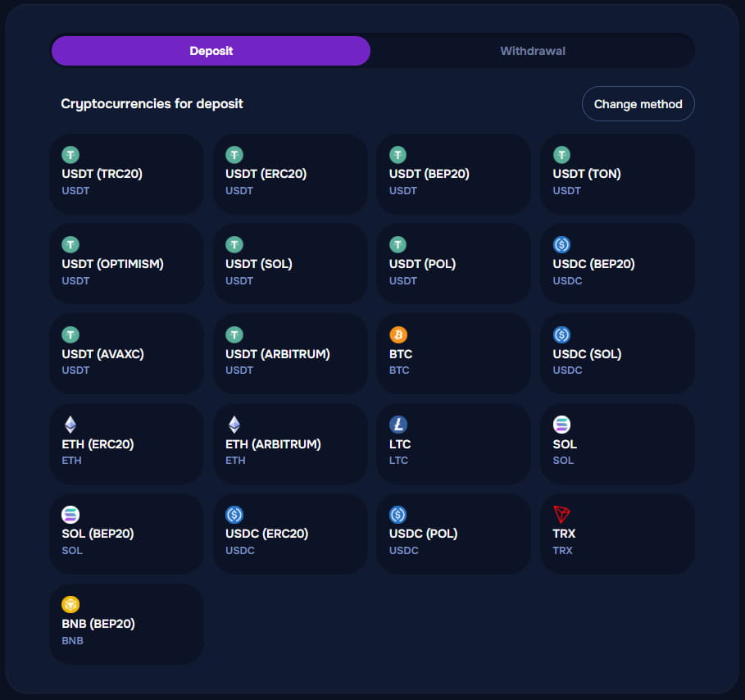Select SOL (BEP20) label
The image size is (745, 700).
[x=98, y=534]
